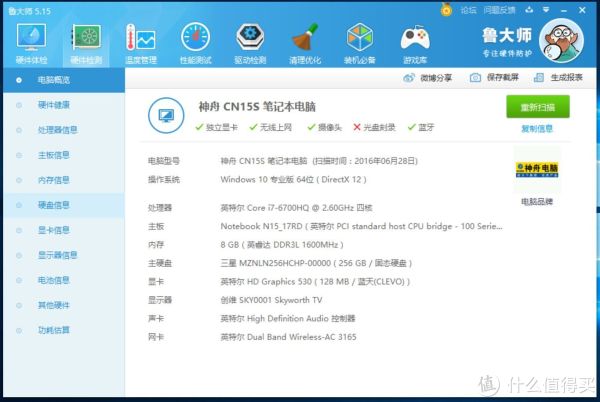Click the 神舟 CN15S 笔记本电脑 heading
Image resolution: width=600 pixels, height=402 pixels.
point(257,107)
